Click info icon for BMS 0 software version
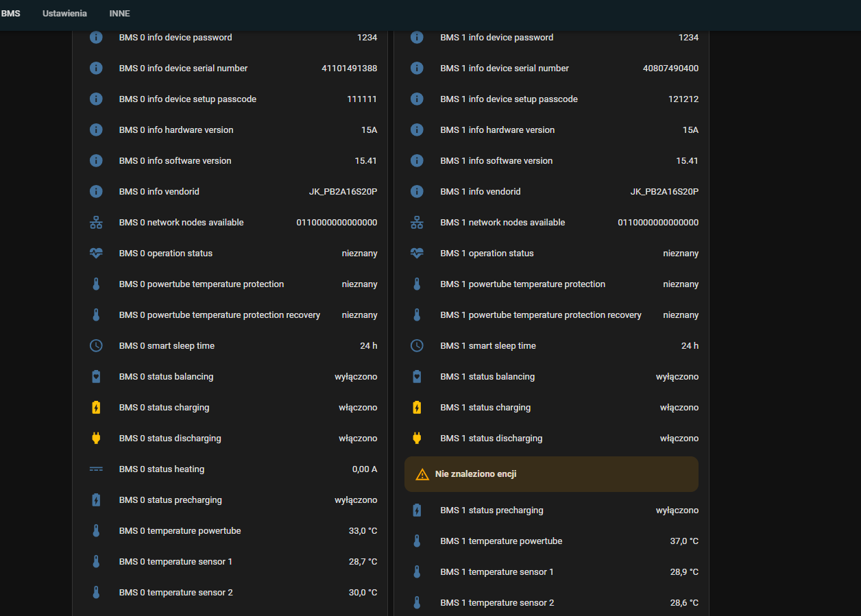 coord(96,161)
